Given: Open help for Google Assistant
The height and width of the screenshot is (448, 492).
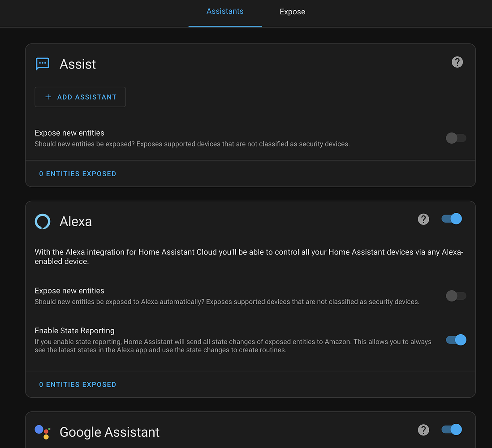Looking at the screenshot, I should (x=423, y=430).
